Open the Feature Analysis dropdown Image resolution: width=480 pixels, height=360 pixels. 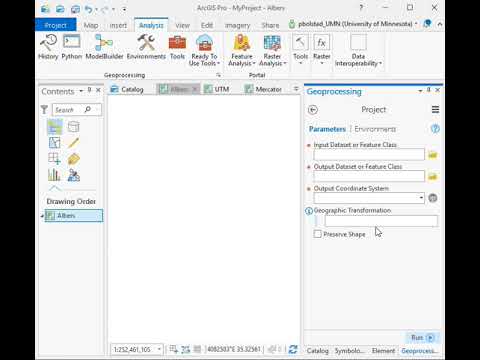coord(242,50)
